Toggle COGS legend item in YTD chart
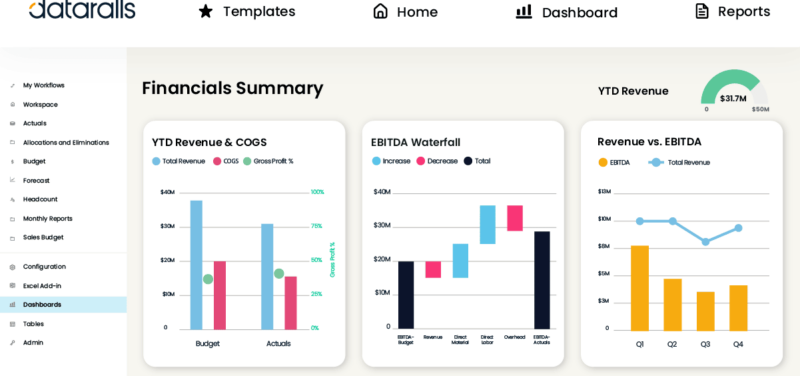 click(x=226, y=161)
